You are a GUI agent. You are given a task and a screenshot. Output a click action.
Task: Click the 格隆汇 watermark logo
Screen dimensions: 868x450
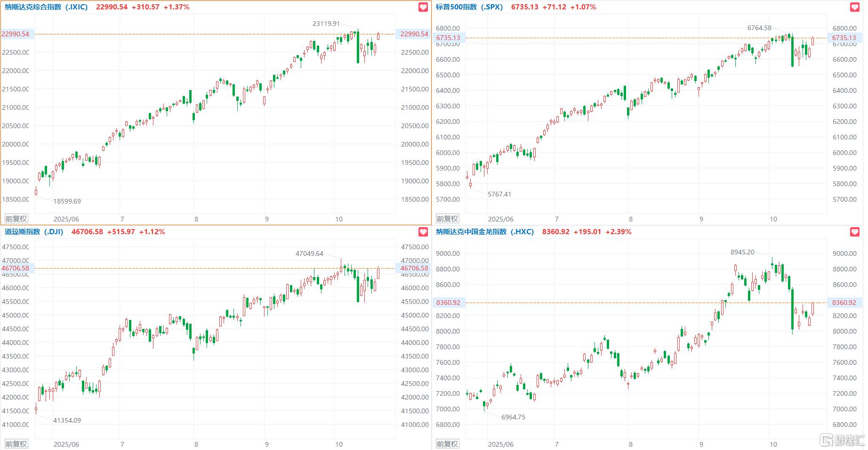[843, 441]
